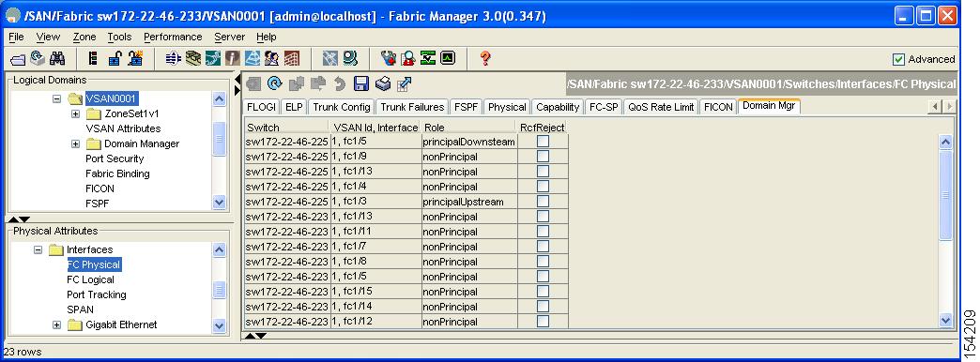The height and width of the screenshot is (362, 980).
Task: Select Port Tracking under Interfaces
Action: point(97,294)
